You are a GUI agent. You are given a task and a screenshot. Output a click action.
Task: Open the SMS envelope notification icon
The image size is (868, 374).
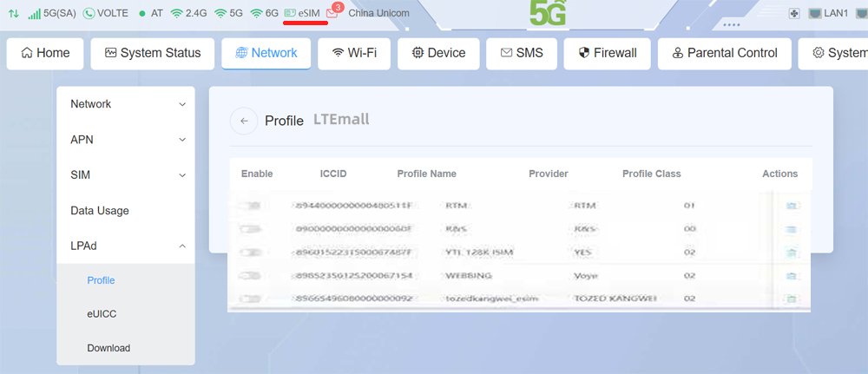332,13
